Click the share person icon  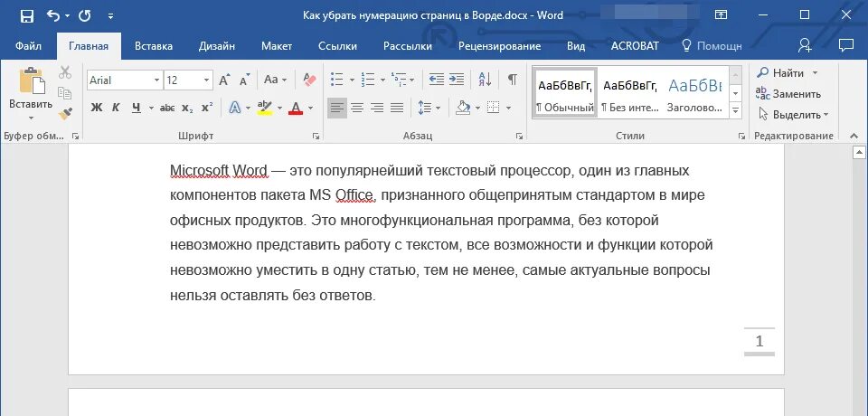click(x=805, y=45)
